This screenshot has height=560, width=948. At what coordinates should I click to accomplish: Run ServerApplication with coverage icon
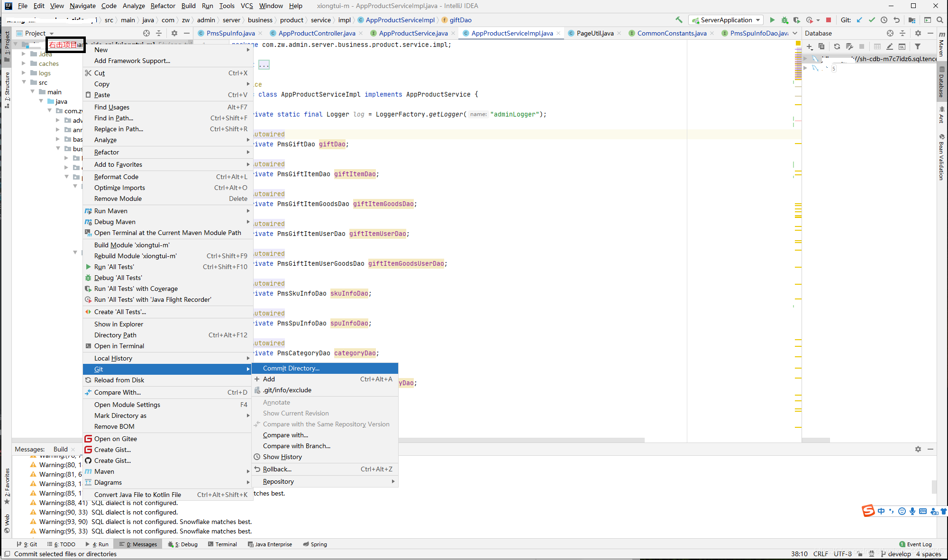pos(797,20)
